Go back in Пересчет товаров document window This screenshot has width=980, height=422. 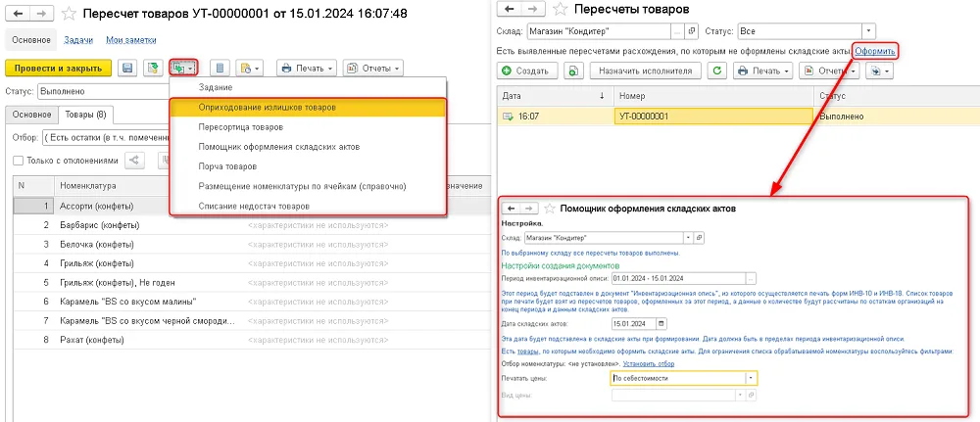tap(20, 13)
